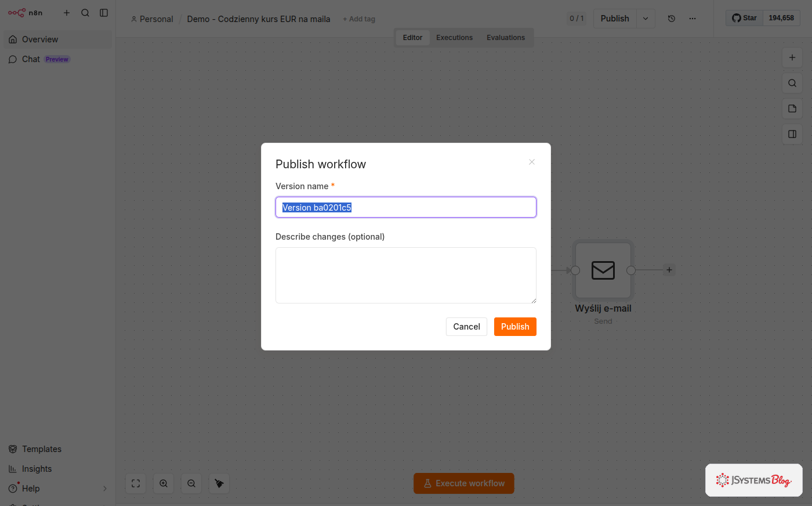Toggle the side panel icon on canvas
This screenshot has width=812, height=506.
click(x=792, y=134)
